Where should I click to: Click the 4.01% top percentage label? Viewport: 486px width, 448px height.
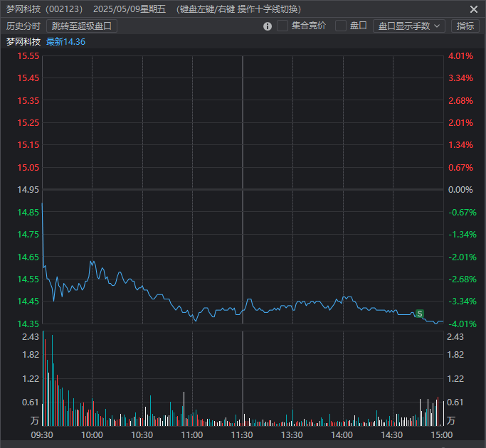coord(460,56)
